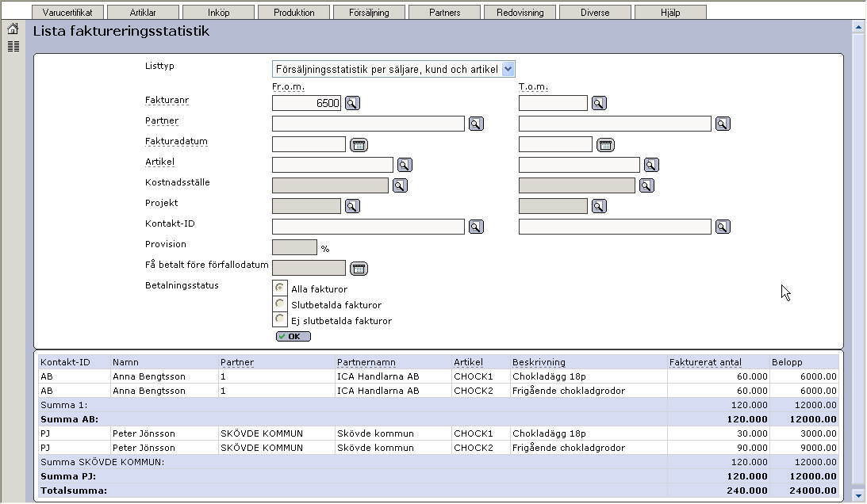Click Fakturadatum from date field
Viewport: 867px width, 504px height.
click(x=309, y=144)
